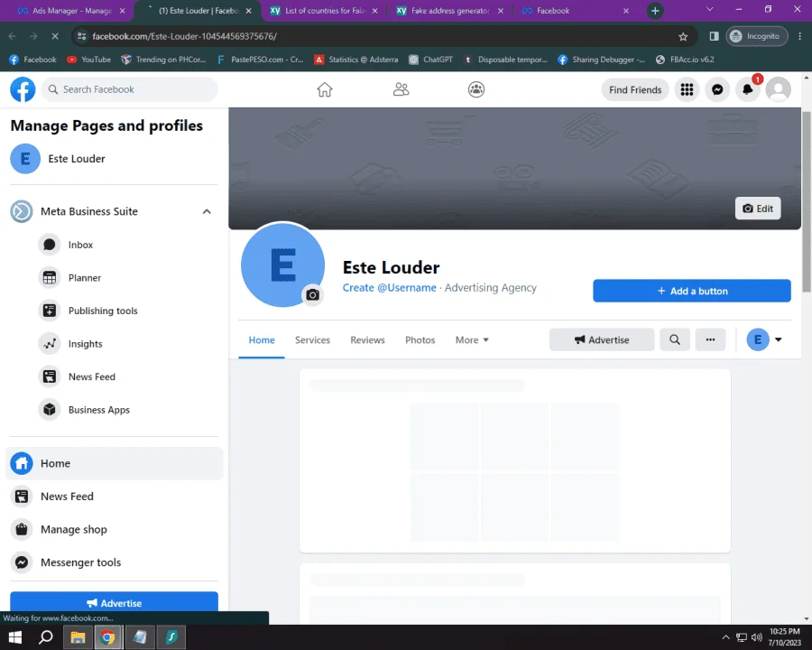Viewport: 812px width, 650px height.
Task: Open the Home feed house icon
Action: 325,89
